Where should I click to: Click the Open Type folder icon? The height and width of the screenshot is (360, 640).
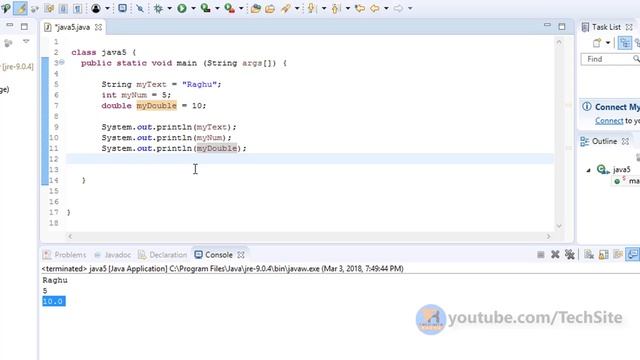click(256, 8)
